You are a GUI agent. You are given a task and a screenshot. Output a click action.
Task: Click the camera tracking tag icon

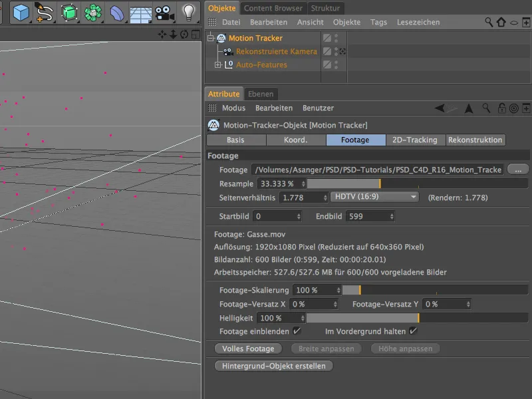(x=342, y=51)
